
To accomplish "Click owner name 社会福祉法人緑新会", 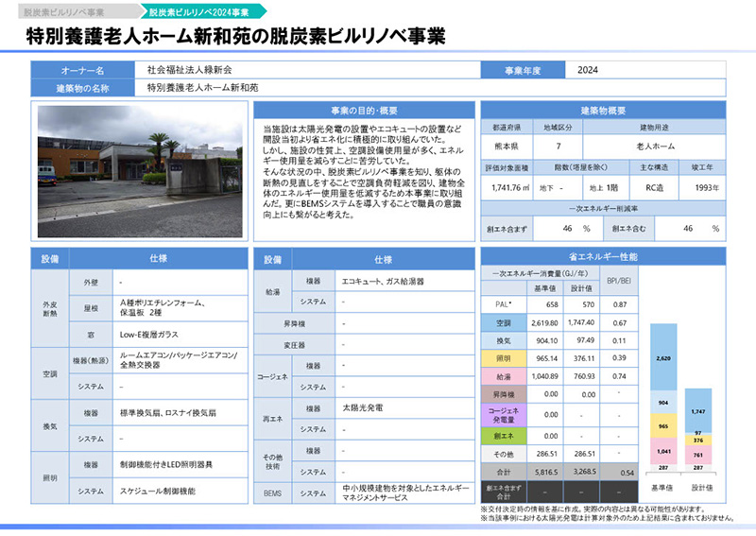I will (x=190, y=70).
